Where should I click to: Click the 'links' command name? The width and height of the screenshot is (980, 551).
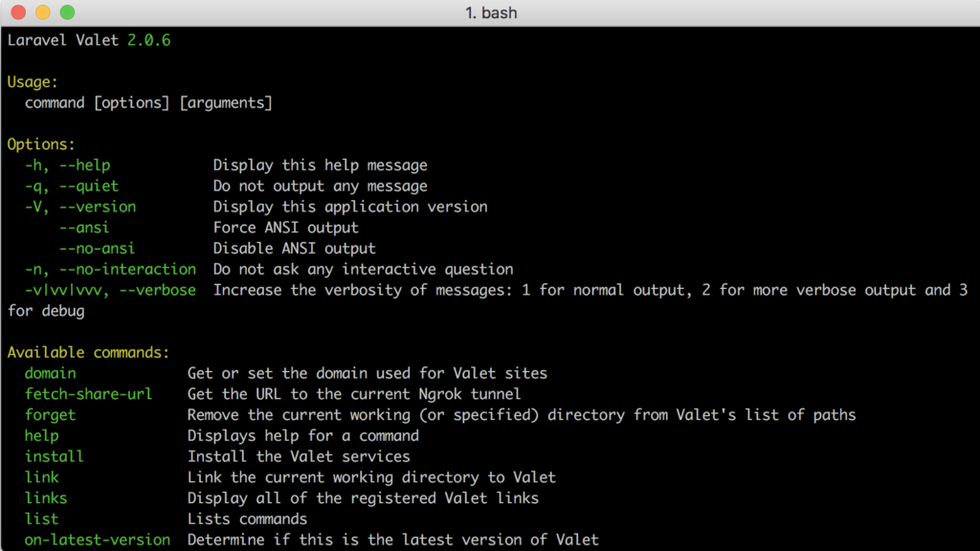46,498
